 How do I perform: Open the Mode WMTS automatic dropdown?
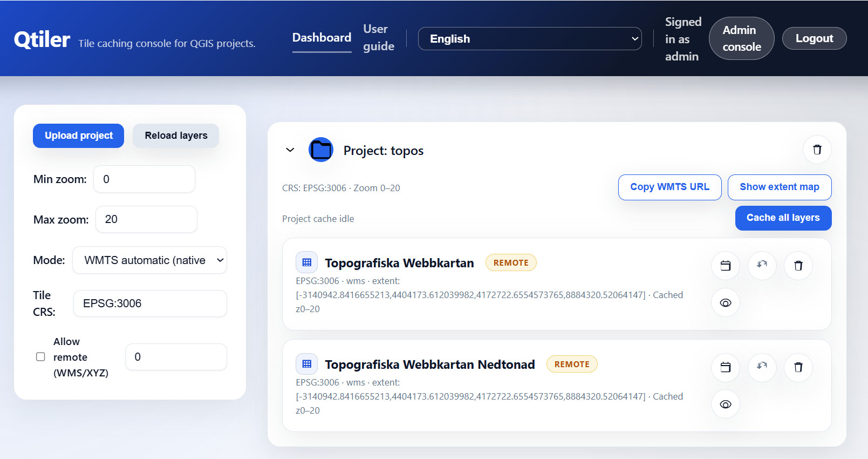point(149,260)
